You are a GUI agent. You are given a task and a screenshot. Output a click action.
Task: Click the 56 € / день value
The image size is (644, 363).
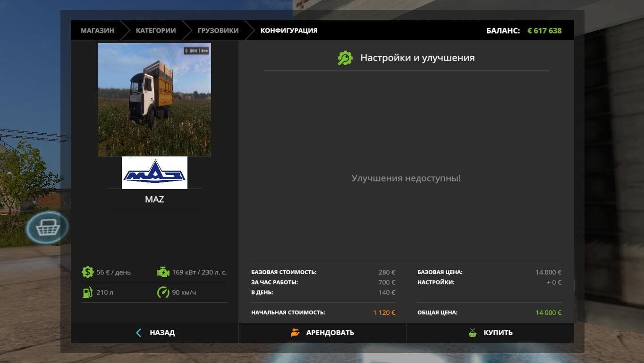[x=114, y=272]
